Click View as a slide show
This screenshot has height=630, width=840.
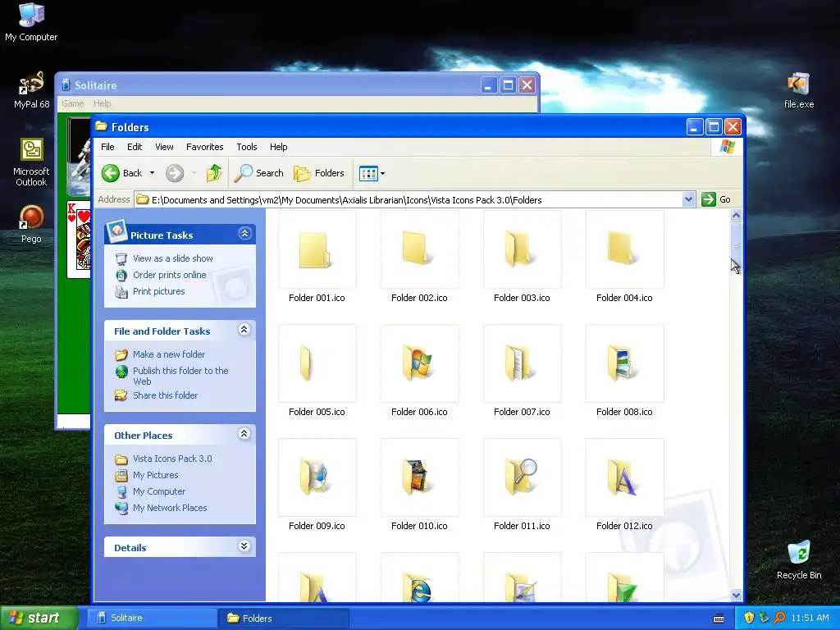point(172,258)
